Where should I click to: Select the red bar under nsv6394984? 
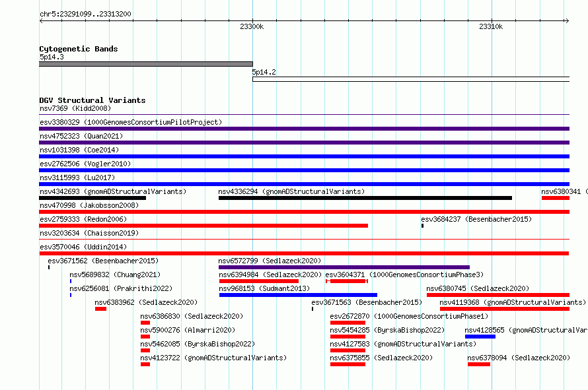point(259,281)
